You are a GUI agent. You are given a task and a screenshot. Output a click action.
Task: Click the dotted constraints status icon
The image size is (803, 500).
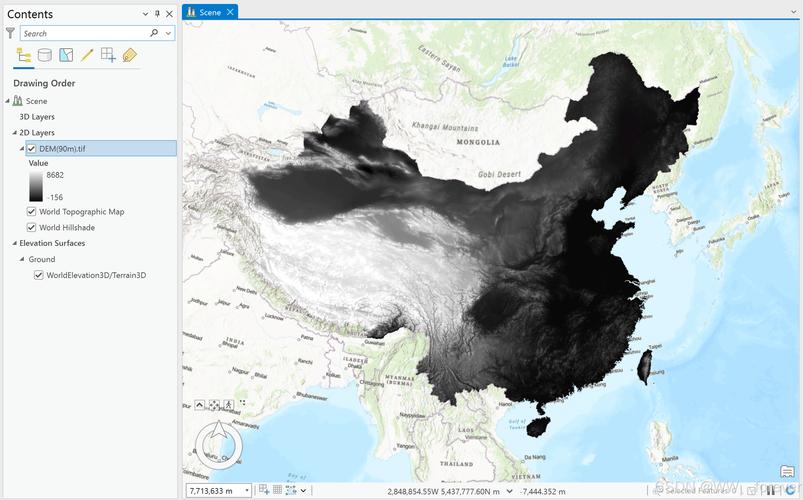[x=291, y=490]
